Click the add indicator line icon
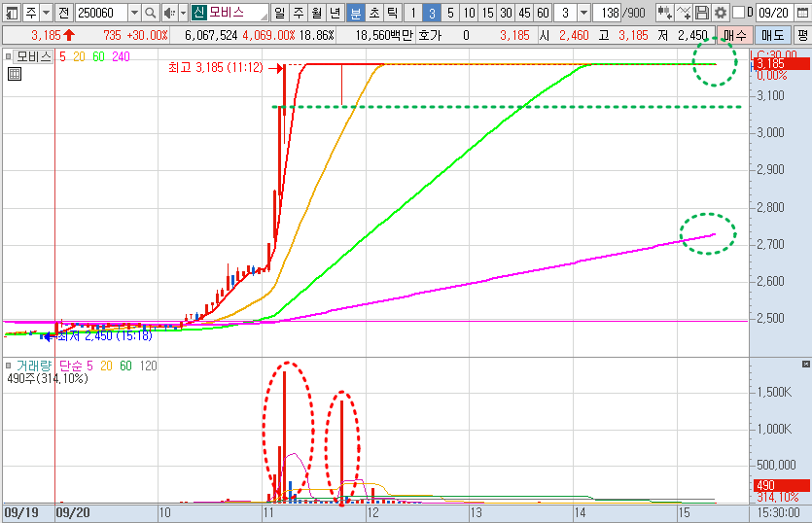The image size is (812, 523). coord(684,13)
